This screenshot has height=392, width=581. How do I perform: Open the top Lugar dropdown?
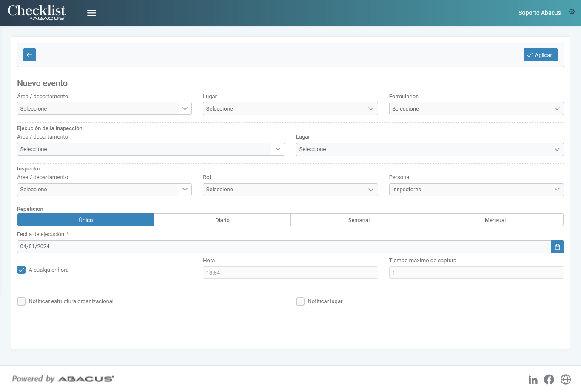(x=290, y=109)
